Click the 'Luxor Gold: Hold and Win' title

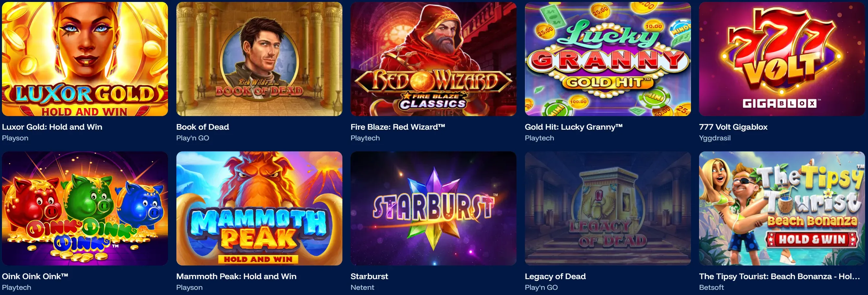[52, 127]
